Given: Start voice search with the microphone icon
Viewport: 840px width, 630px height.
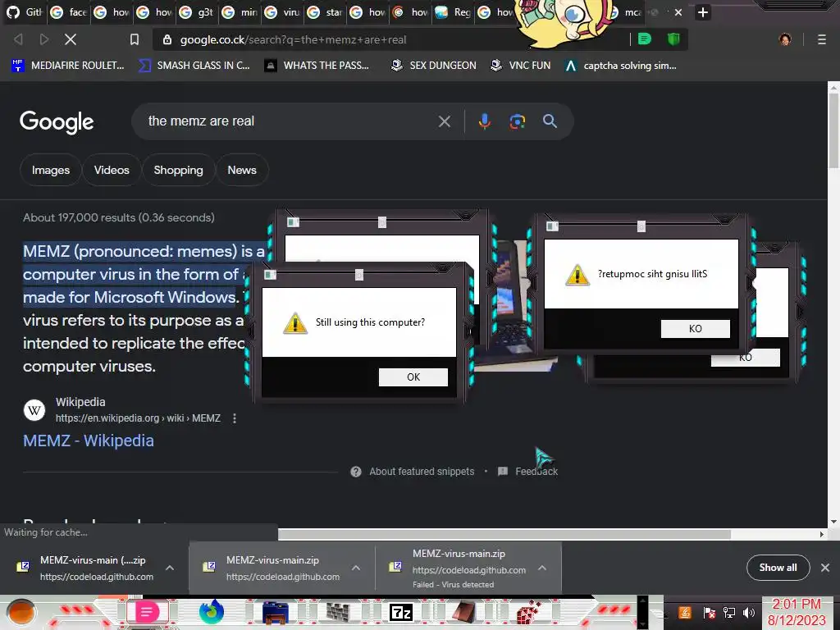Looking at the screenshot, I should coord(484,121).
